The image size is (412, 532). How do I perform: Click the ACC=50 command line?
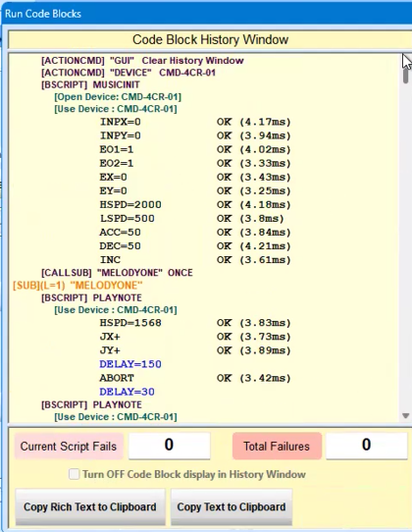[195, 233]
